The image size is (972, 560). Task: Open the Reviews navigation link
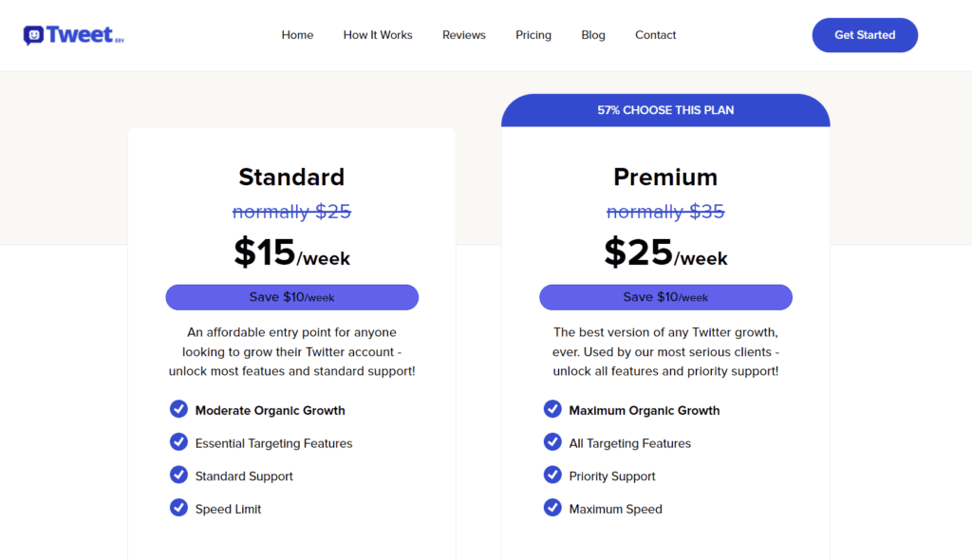click(x=463, y=35)
